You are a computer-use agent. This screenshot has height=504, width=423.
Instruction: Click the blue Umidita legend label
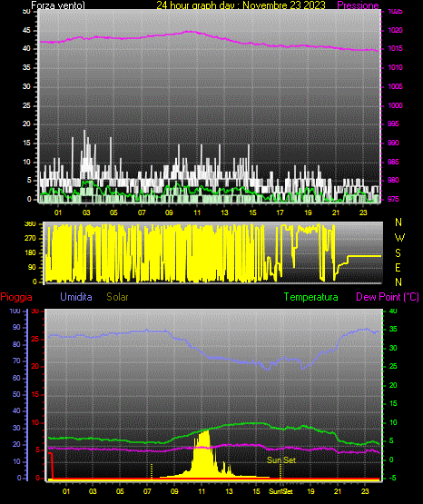[76, 297]
